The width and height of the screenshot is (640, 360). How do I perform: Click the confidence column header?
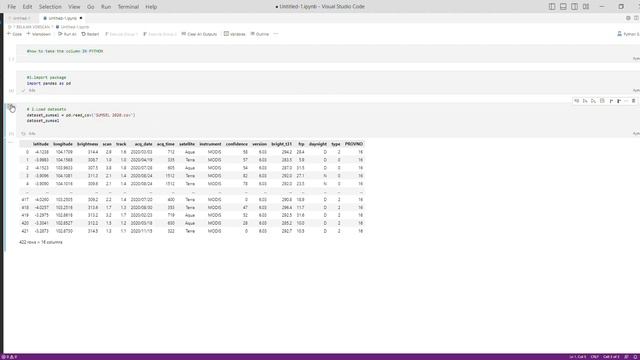pos(237,144)
